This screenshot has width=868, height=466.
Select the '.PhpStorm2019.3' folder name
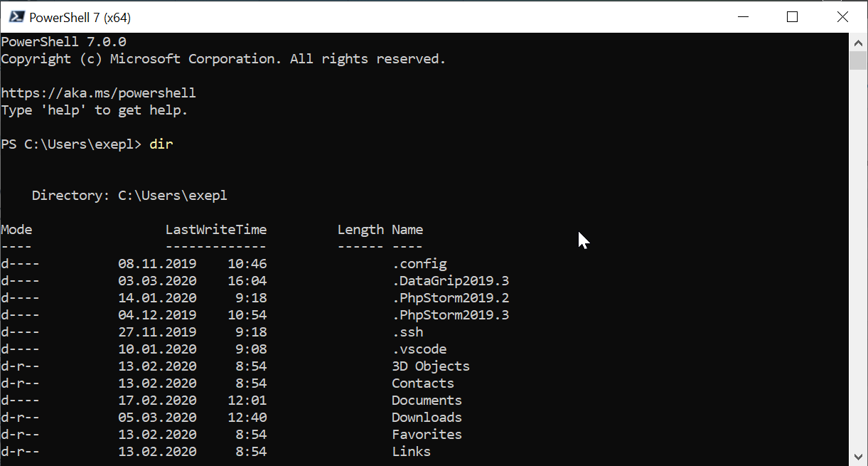451,315
